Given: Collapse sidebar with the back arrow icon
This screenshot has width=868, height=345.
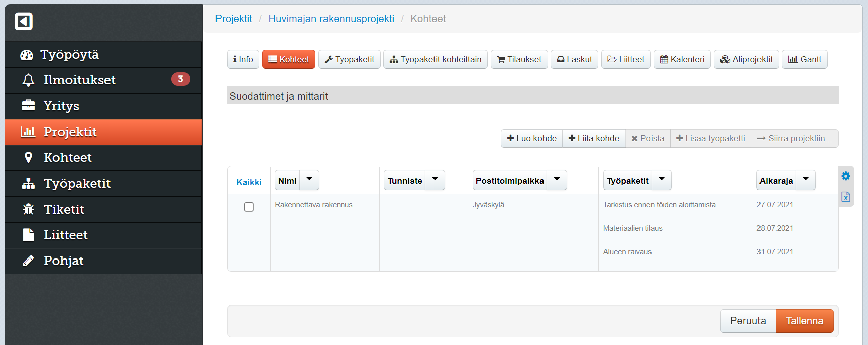Looking at the screenshot, I should coord(24,21).
